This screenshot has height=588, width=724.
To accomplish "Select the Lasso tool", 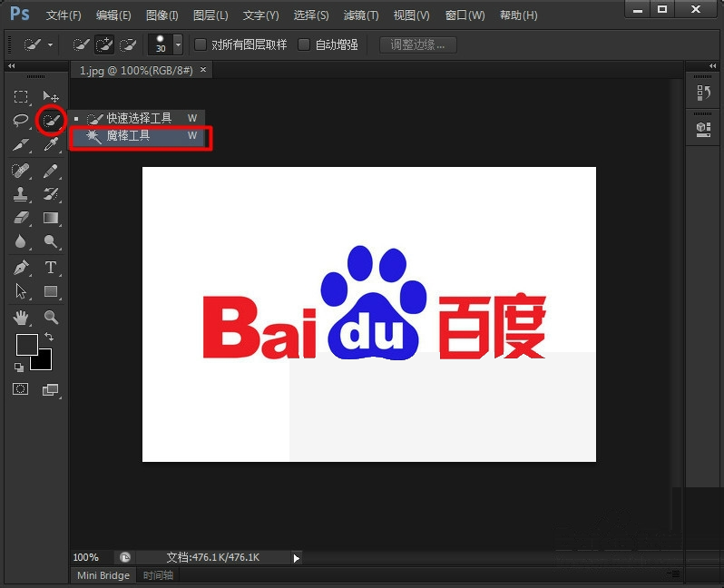I will (21, 121).
